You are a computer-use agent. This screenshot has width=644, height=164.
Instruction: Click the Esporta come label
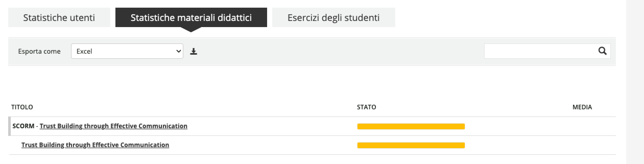39,51
